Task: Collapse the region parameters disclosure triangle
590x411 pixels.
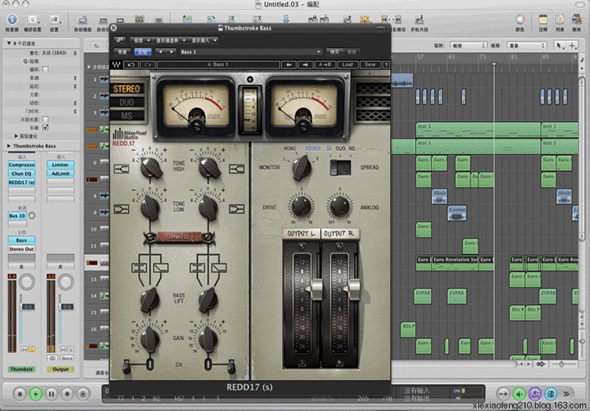Action: click(x=9, y=44)
